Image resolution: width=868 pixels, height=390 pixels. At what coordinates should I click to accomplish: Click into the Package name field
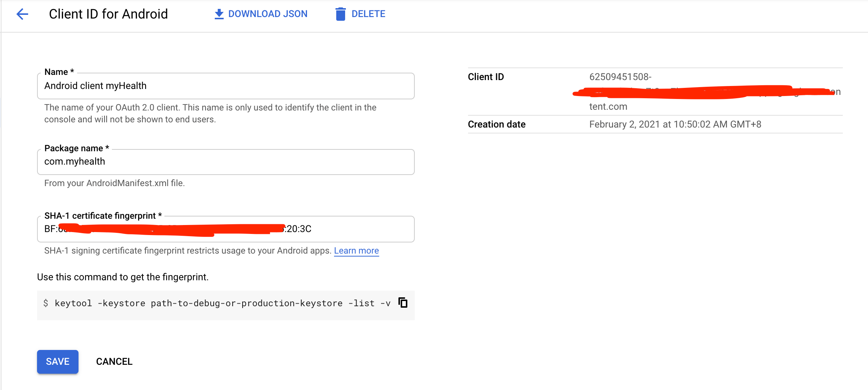(226, 162)
